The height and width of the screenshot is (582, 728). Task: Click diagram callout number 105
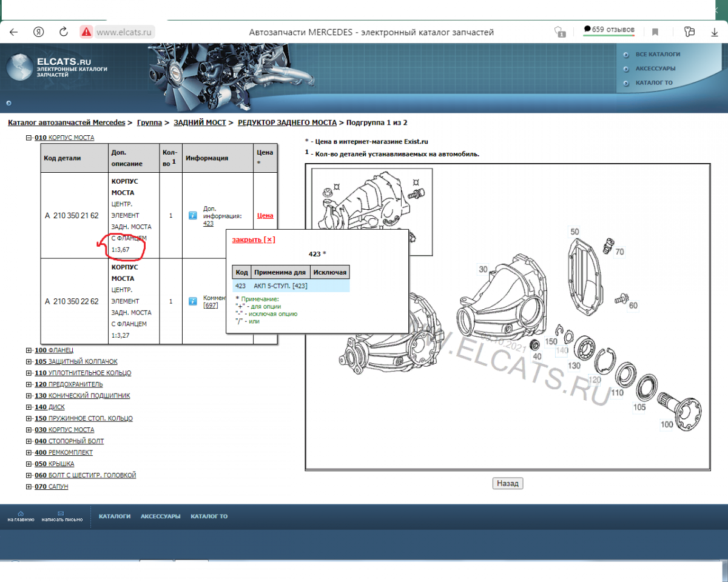pyautogui.click(x=639, y=407)
